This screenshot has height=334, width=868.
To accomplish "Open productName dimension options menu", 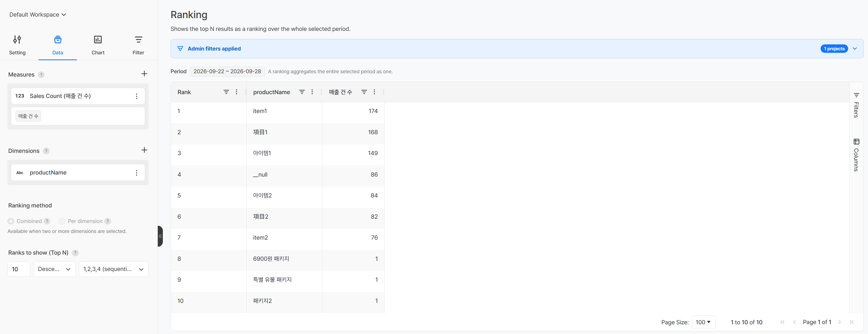I will 136,173.
